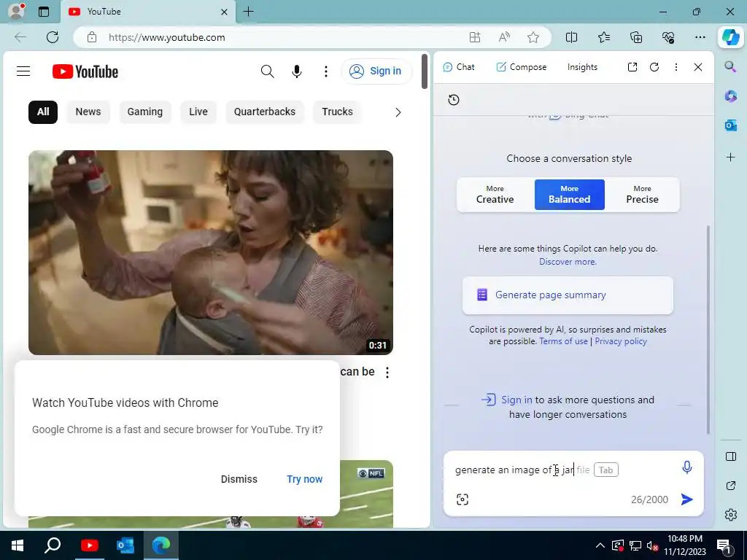Click Generate page summary suggestion

point(568,295)
